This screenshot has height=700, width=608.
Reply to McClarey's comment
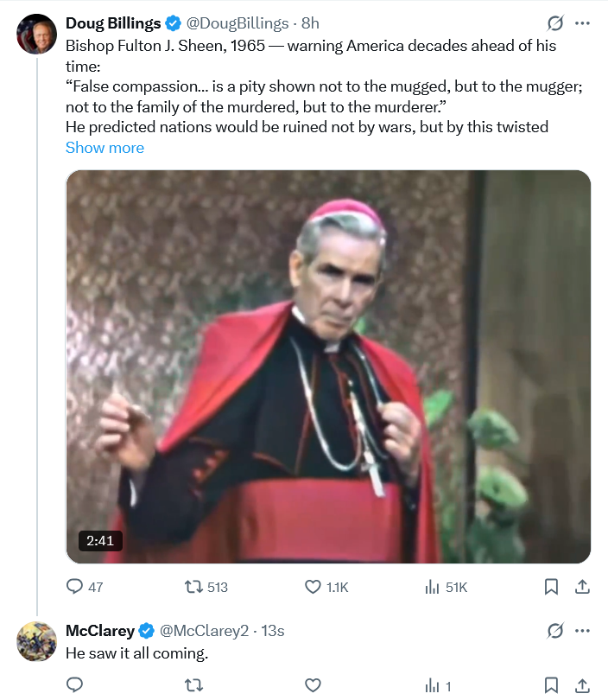(x=76, y=686)
